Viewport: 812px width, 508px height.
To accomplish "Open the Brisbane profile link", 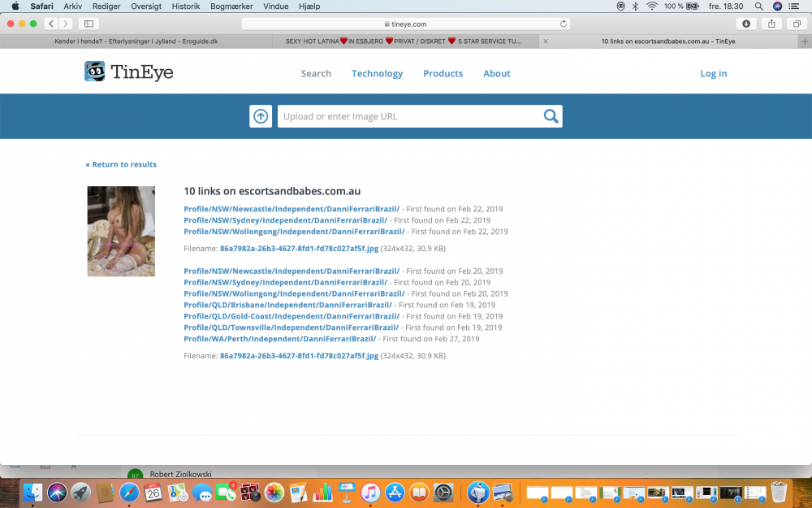I will click(x=288, y=305).
